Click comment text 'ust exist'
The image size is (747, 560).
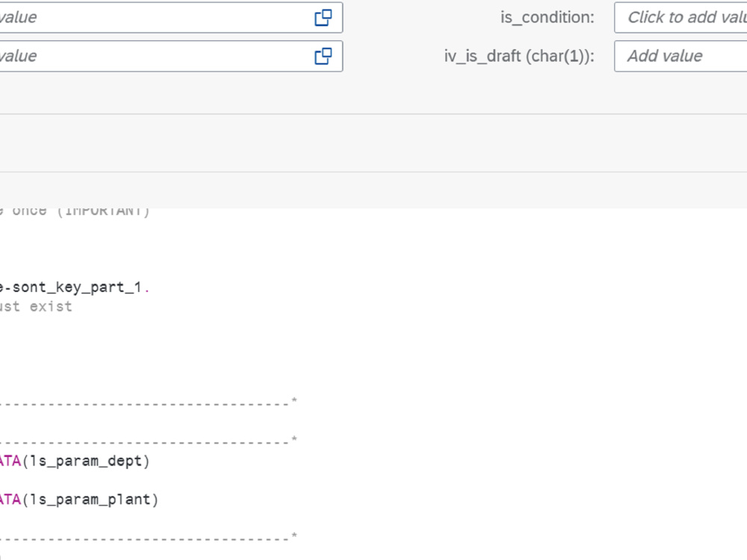(x=36, y=307)
